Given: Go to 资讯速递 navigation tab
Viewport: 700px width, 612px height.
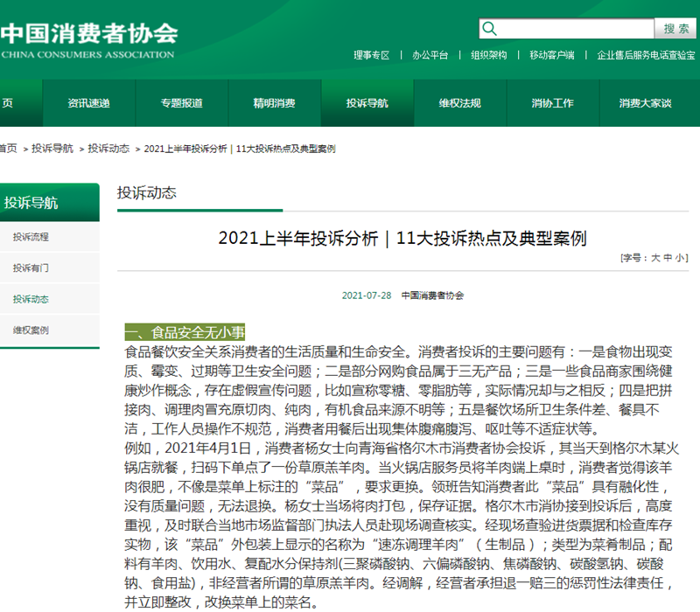Looking at the screenshot, I should [x=89, y=103].
